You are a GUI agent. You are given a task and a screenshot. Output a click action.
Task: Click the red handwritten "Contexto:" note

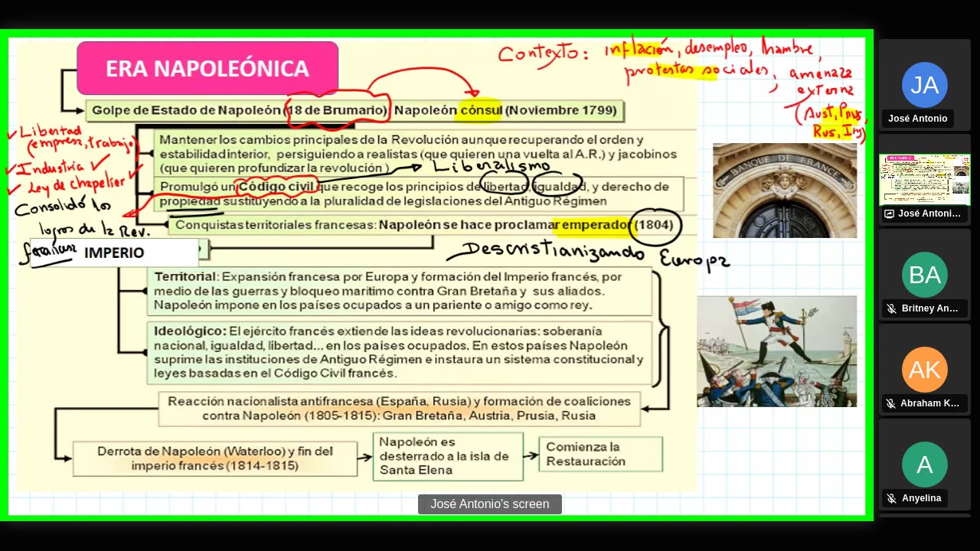(x=544, y=53)
